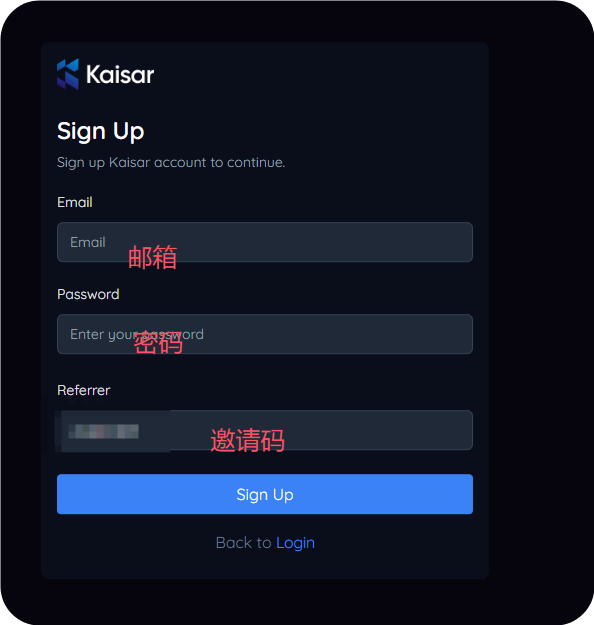Click the Password field label

coord(88,294)
